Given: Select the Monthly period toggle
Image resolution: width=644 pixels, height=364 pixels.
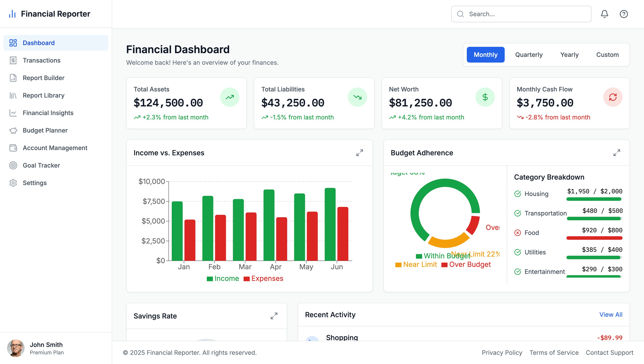Looking at the screenshot, I should point(485,54).
